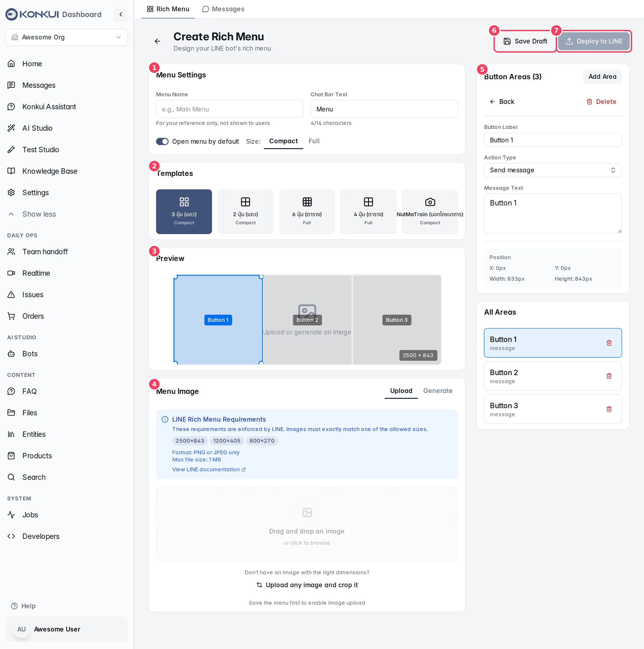The width and height of the screenshot is (644, 649).
Task: Open Help at the sidebar bottom
Action: click(x=24, y=606)
